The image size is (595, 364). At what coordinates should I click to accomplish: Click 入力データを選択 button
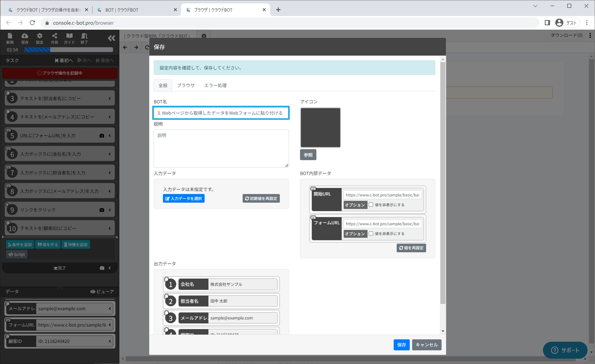[x=183, y=198]
